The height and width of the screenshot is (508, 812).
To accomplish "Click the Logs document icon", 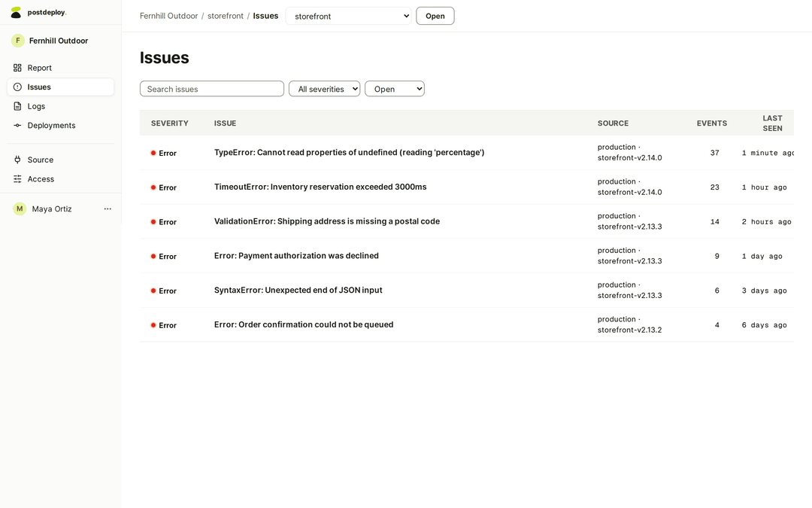I will [17, 106].
